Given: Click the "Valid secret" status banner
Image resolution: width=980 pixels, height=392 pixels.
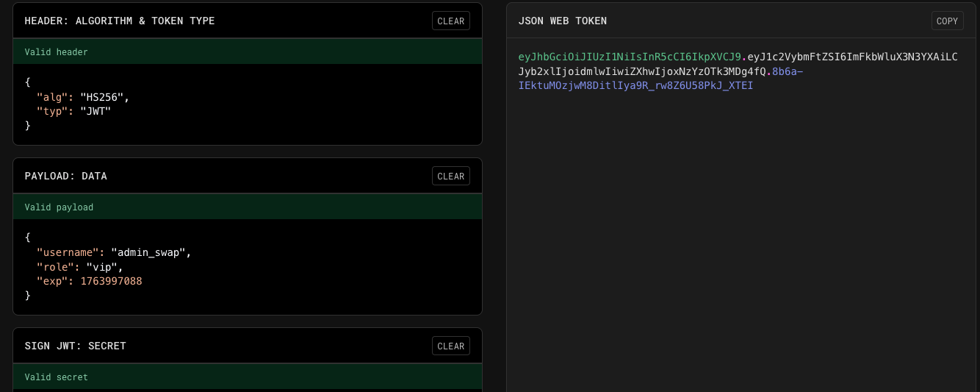Looking at the screenshot, I should pyautogui.click(x=247, y=377).
